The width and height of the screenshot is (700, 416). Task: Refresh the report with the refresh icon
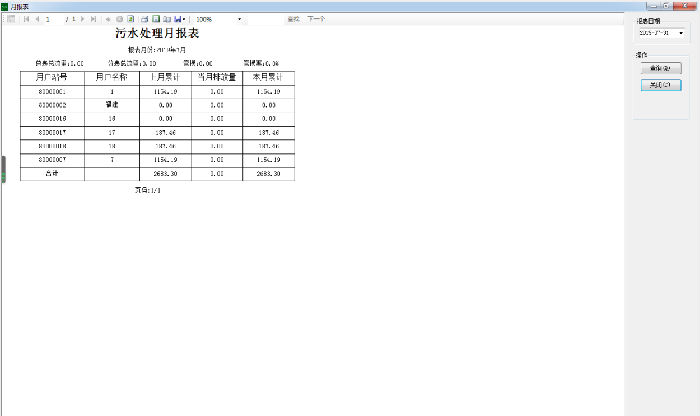tap(130, 19)
